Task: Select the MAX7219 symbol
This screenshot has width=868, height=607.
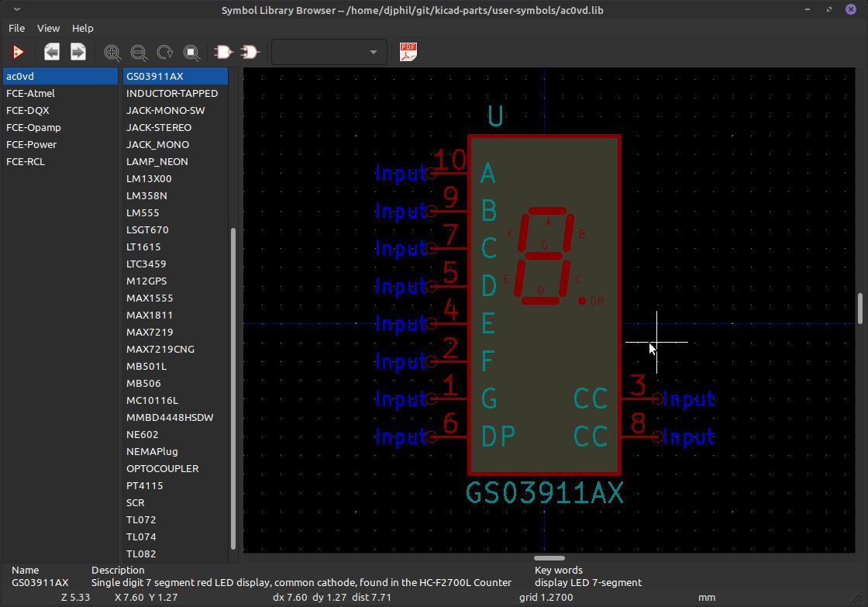Action: tap(175, 333)
